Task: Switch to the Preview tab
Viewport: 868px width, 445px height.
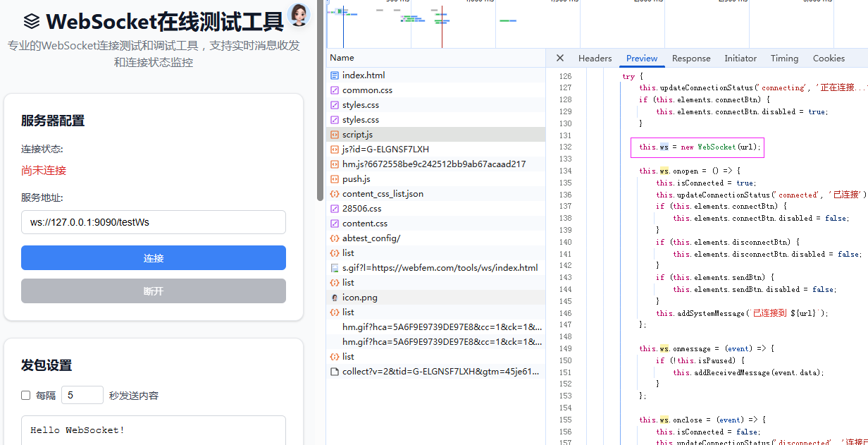Action: click(642, 59)
